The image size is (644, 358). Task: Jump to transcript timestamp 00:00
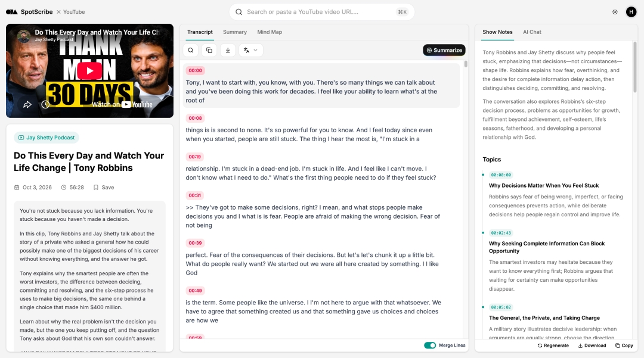point(195,70)
